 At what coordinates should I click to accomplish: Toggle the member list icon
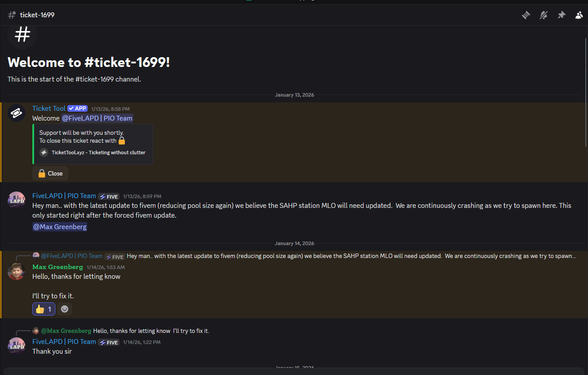[579, 15]
